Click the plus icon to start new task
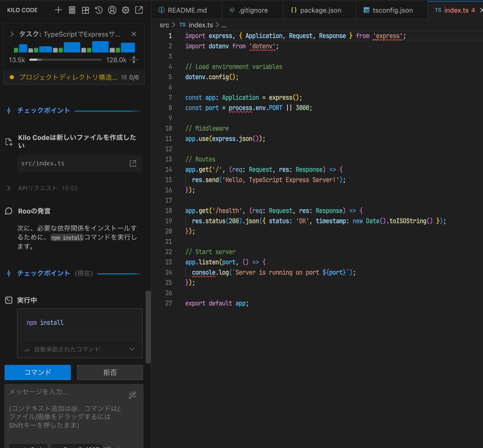The width and height of the screenshot is (483, 448). point(58,10)
